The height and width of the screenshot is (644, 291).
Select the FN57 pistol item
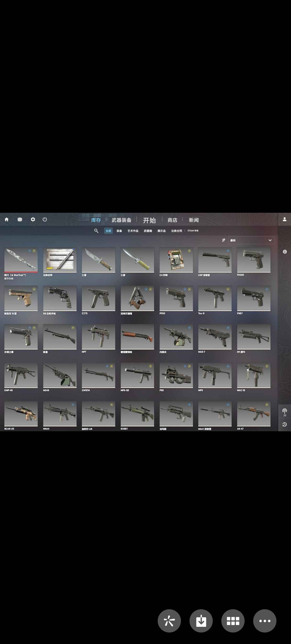coord(254,300)
